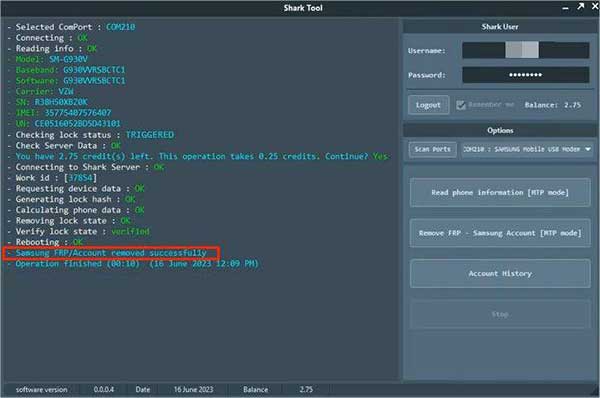Image resolution: width=600 pixels, height=398 pixels.
Task: Maximize the Shark Tool window
Action: 580,7
